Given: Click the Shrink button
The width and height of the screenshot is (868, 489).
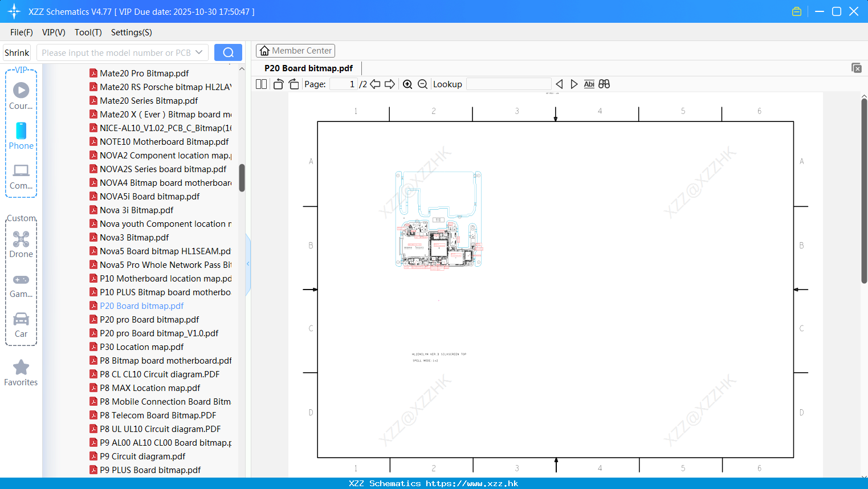Looking at the screenshot, I should click(17, 52).
